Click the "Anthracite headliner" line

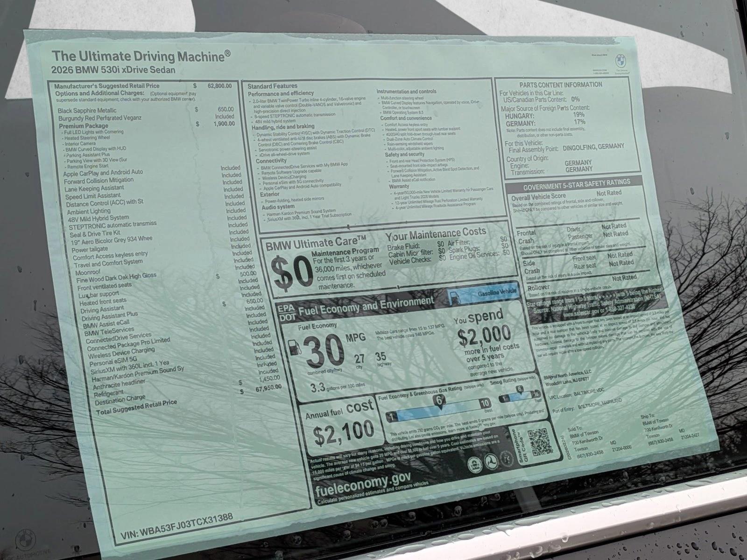pyautogui.click(x=120, y=385)
